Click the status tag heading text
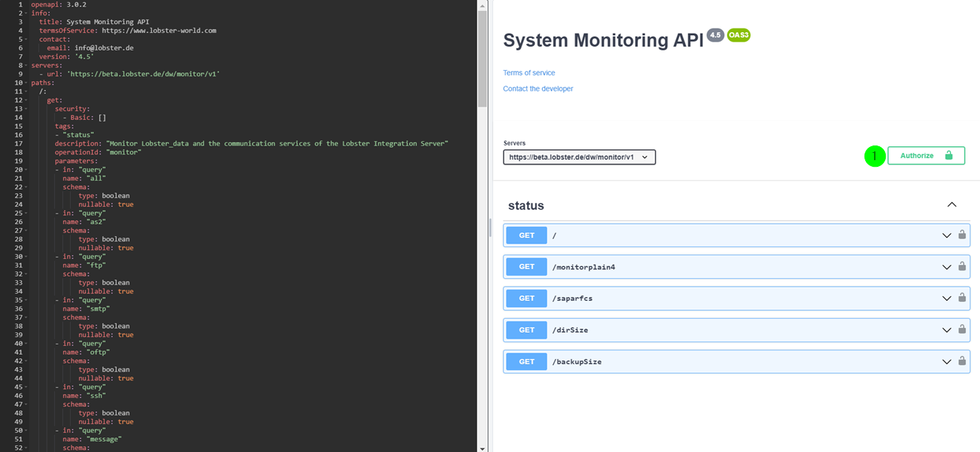Screen dimensions: 980x452 [x=526, y=206]
